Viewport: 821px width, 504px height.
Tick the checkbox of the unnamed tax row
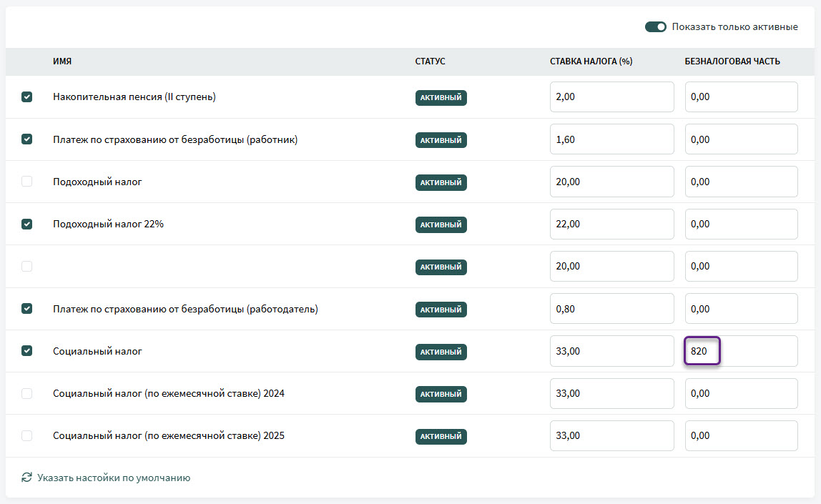[27, 266]
